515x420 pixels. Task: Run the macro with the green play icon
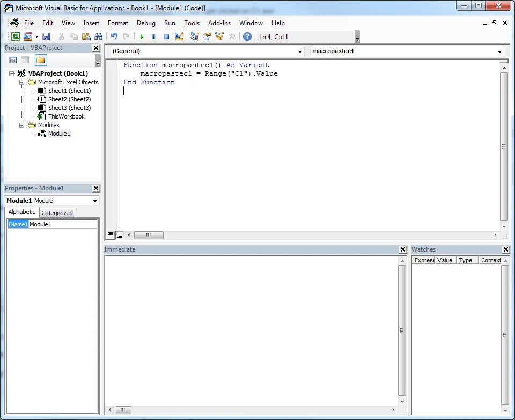click(x=142, y=37)
